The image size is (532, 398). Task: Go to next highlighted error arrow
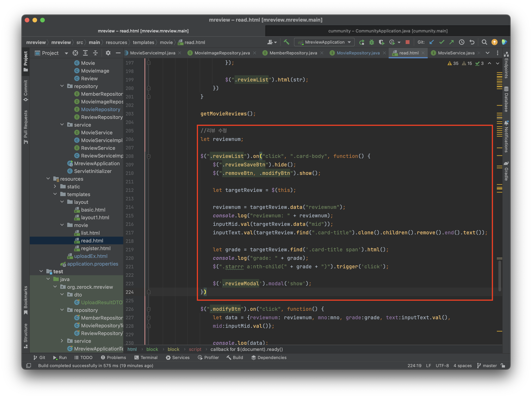pyautogui.click(x=498, y=63)
